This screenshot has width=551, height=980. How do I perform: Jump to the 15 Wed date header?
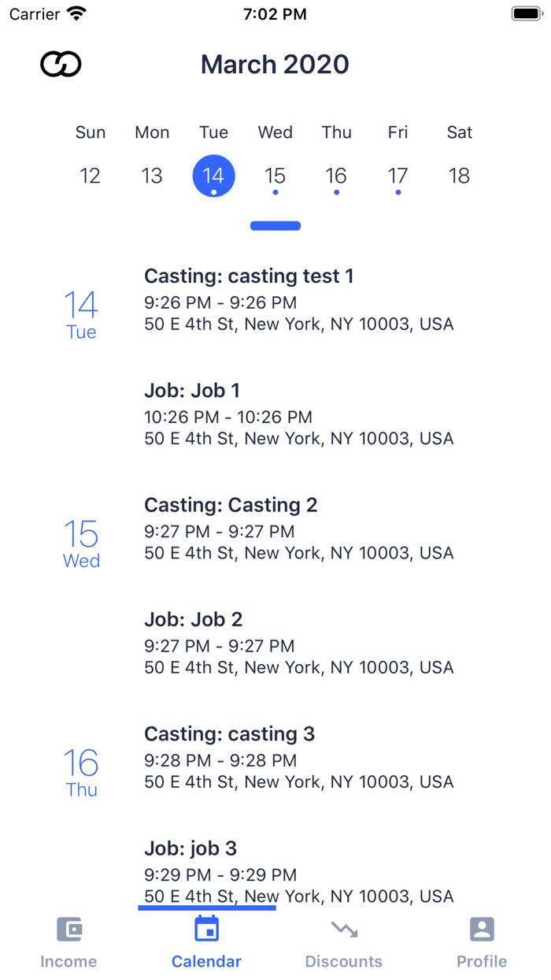coord(81,544)
